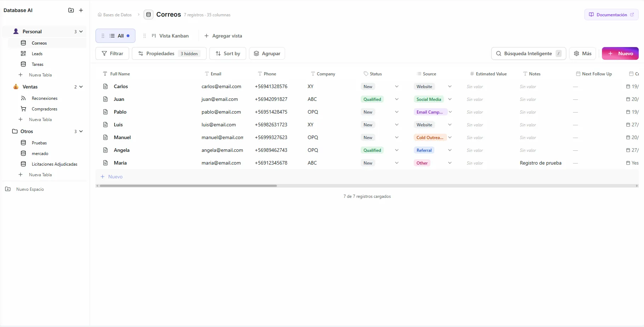Click the Nuevo Espacio folder icon
The height and width of the screenshot is (327, 644).
coord(8,189)
